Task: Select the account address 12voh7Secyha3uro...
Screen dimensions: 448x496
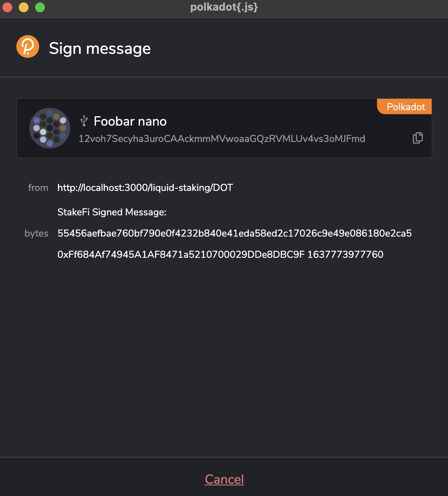Action: click(222, 139)
